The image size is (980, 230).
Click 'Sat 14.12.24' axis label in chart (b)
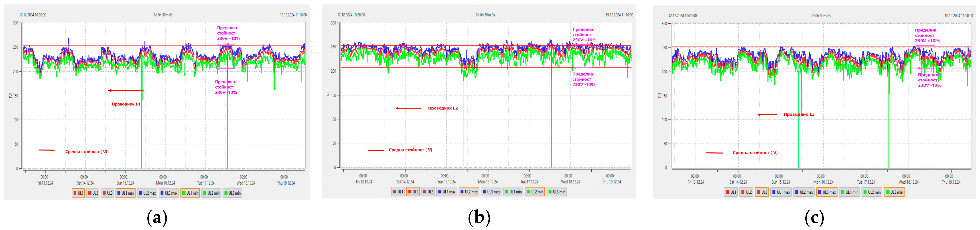[x=405, y=182]
